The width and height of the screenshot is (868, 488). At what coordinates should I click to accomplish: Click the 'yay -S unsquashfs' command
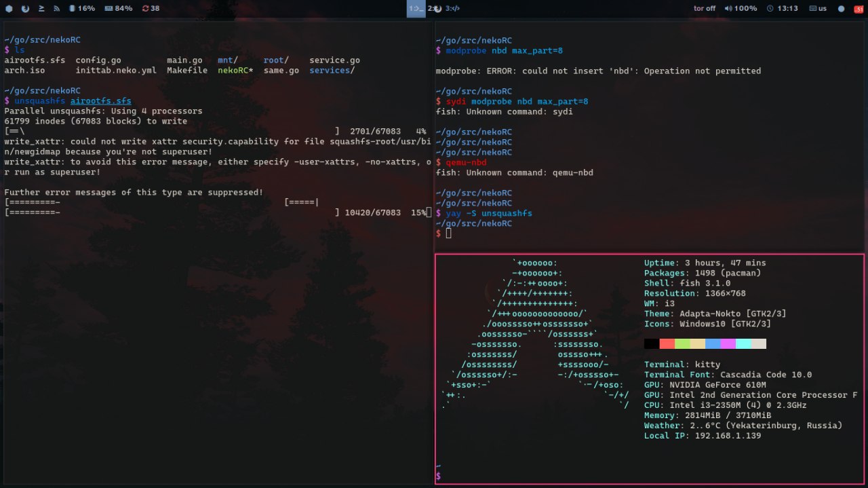tap(489, 213)
